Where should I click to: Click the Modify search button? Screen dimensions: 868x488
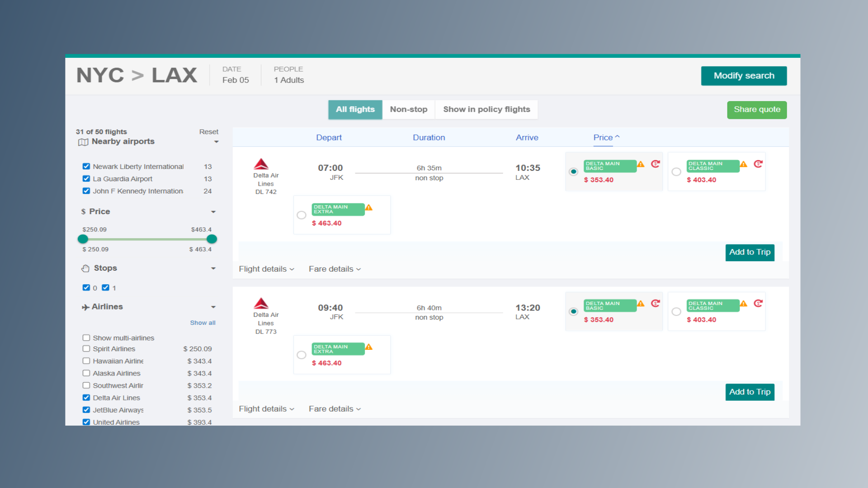click(x=744, y=76)
